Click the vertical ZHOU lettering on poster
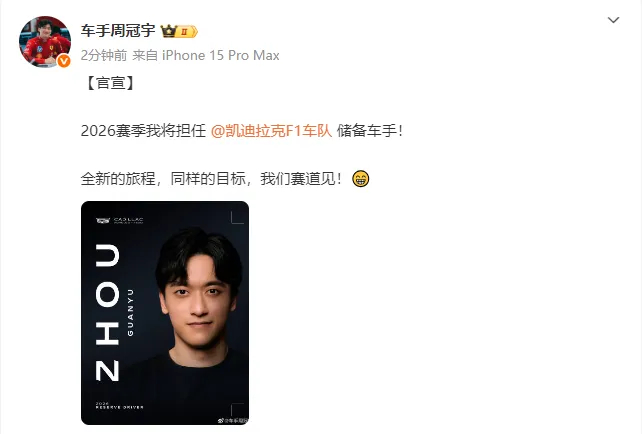This screenshot has width=642, height=434. pyautogui.click(x=107, y=312)
